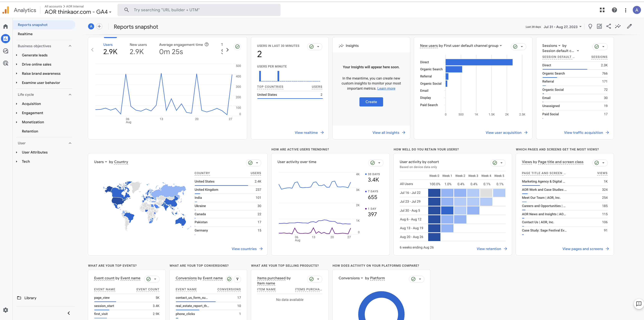Click the Jul 30 - Aug 5 Week 1 cohort cell
Screen dimensions: 644x320
pyautogui.click(x=447, y=210)
